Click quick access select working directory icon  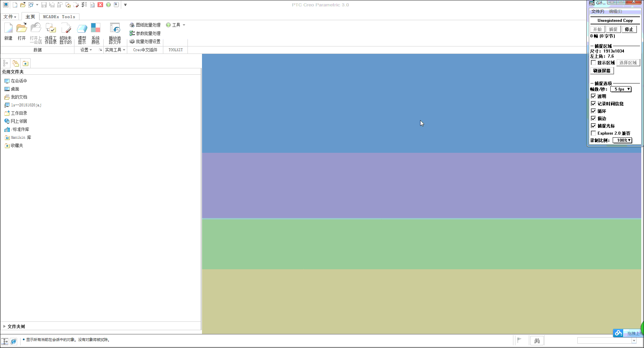tap(68, 5)
